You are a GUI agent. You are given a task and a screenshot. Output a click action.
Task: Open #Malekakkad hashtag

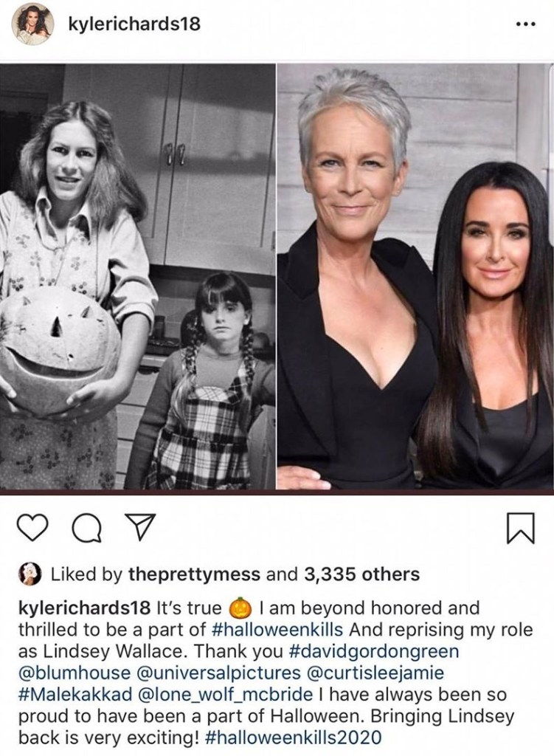click(x=75, y=694)
